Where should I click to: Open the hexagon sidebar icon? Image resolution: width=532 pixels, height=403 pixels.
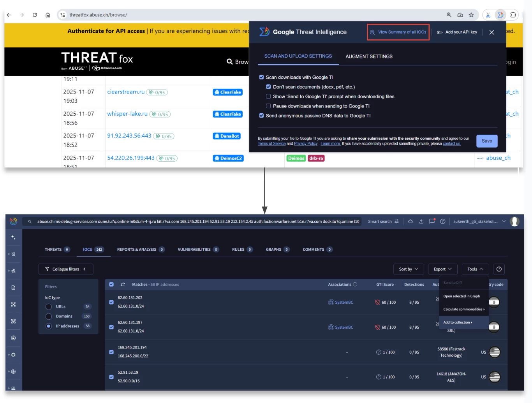click(13, 355)
